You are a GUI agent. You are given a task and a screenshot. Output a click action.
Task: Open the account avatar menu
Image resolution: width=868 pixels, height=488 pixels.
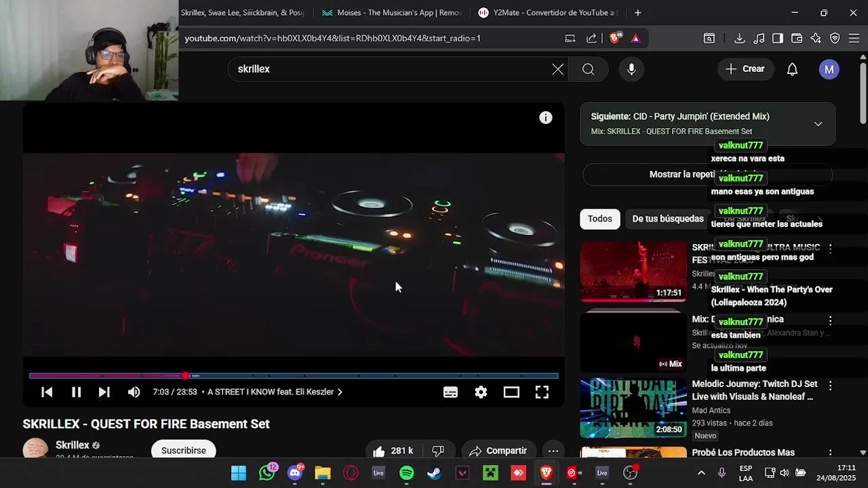point(829,69)
